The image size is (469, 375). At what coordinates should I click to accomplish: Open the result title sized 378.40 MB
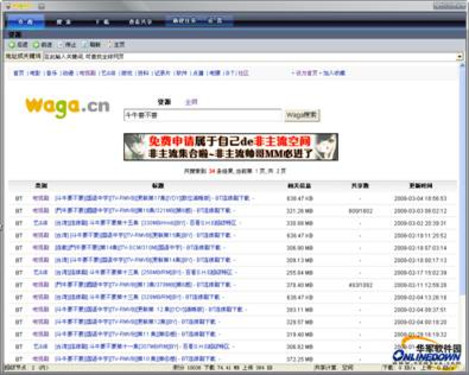142,285
